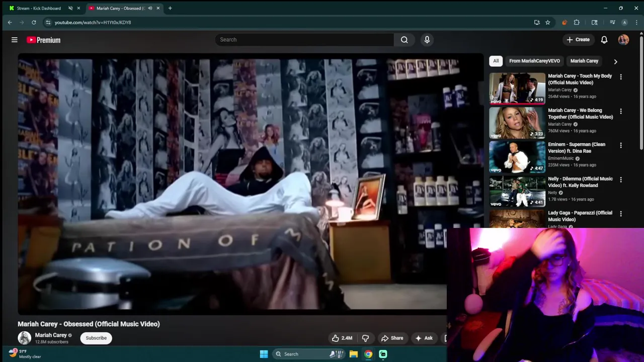Install app icon in address bar

537,22
